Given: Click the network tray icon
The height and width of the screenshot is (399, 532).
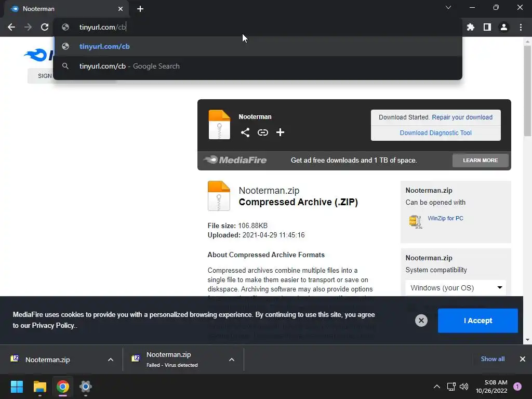Looking at the screenshot, I should click(451, 387).
